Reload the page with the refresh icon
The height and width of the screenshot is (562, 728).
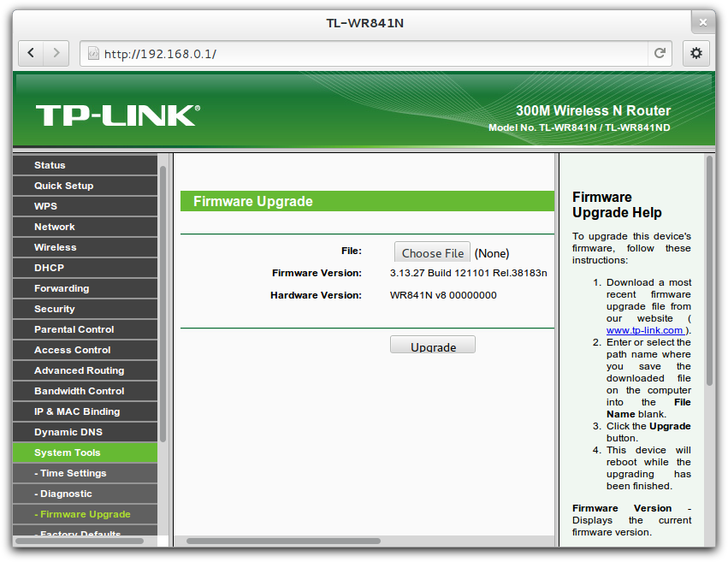[660, 53]
